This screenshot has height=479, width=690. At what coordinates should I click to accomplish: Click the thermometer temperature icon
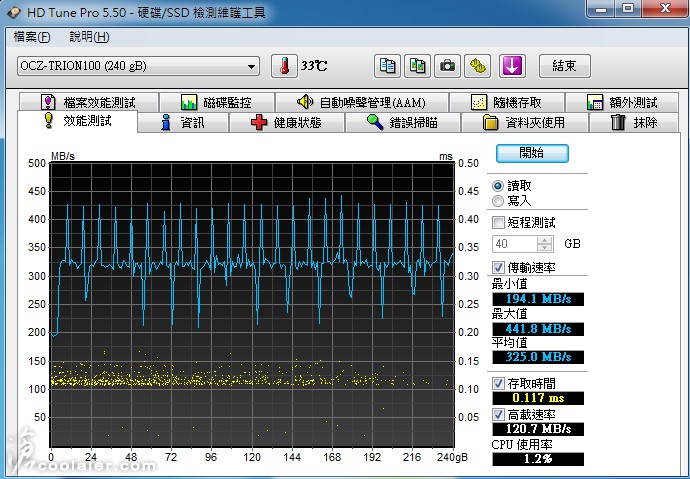tap(284, 66)
